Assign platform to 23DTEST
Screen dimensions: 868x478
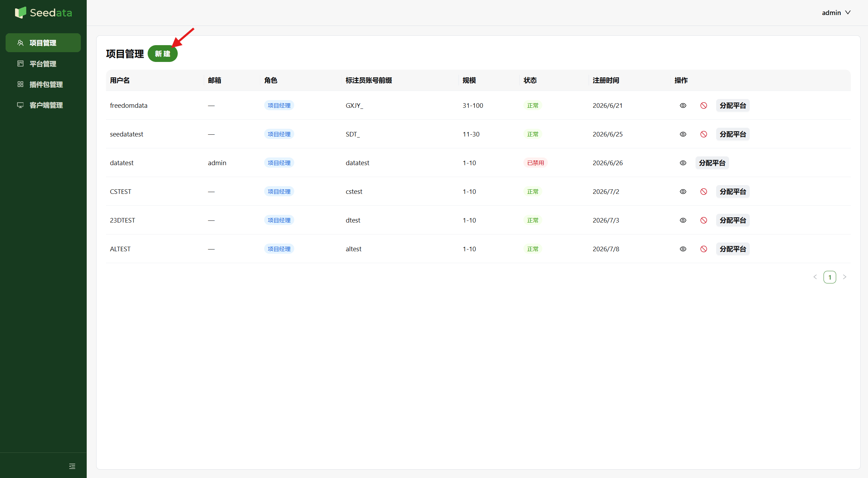tap(733, 220)
